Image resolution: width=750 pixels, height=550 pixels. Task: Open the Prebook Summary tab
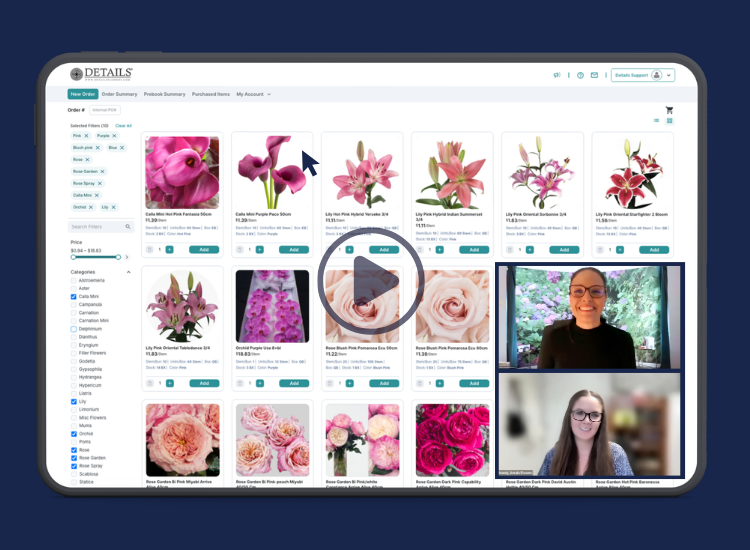(x=165, y=94)
